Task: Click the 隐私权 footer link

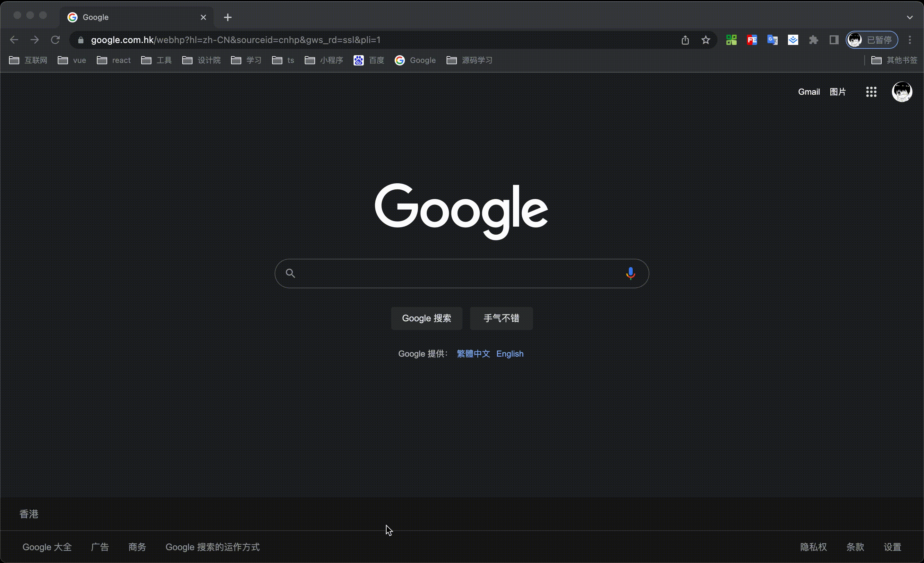Action: click(x=813, y=547)
